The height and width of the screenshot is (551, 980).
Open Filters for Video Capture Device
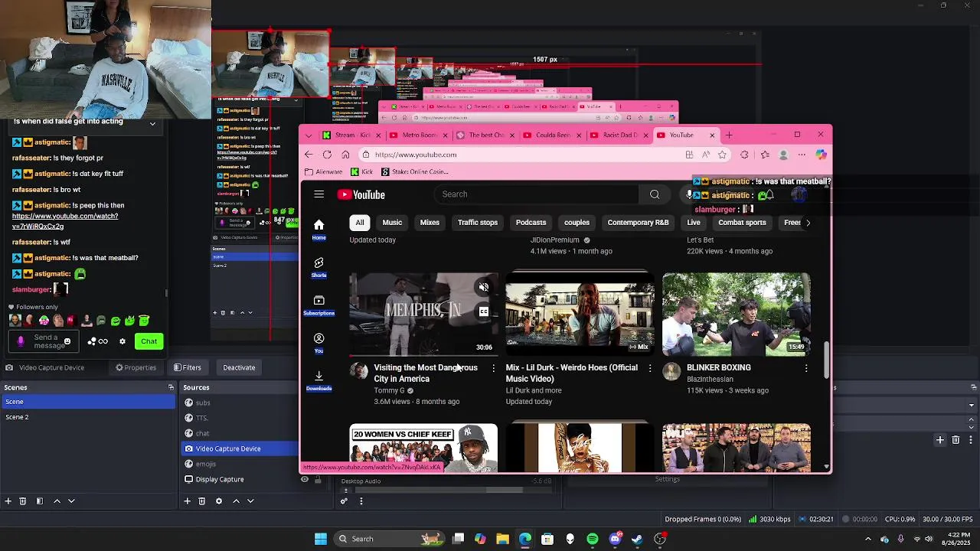(x=187, y=367)
